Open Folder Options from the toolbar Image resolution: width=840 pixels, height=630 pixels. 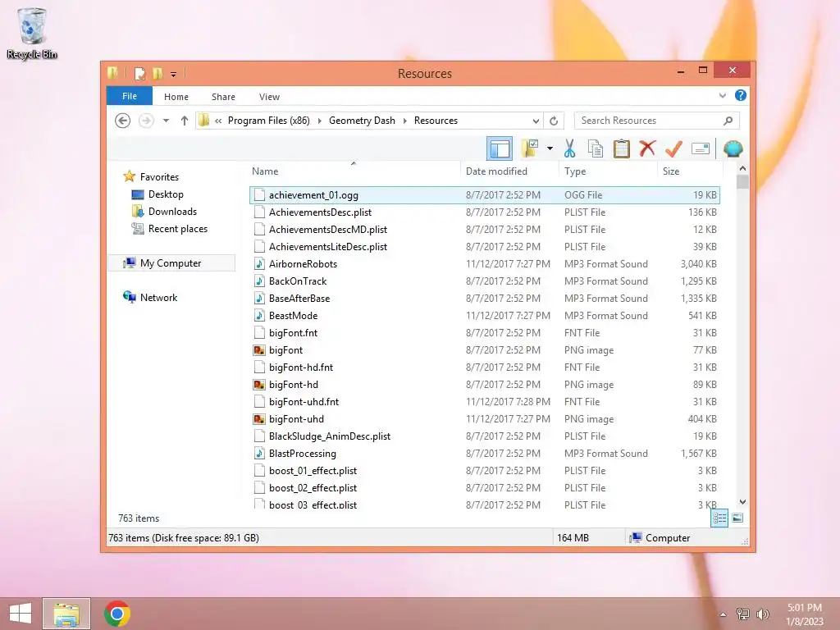[531, 148]
